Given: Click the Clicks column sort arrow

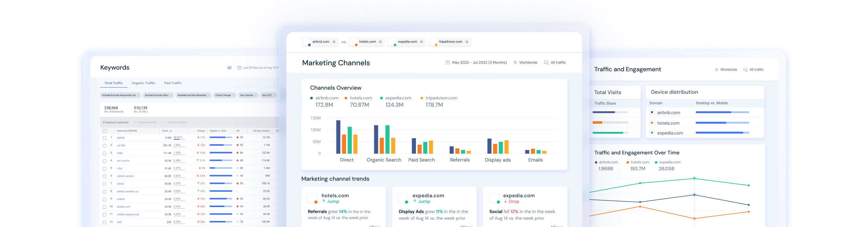Looking at the screenshot, I should coord(171,131).
